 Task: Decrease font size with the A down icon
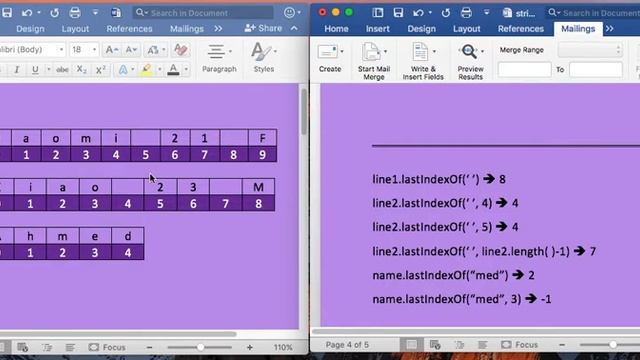coord(131,50)
